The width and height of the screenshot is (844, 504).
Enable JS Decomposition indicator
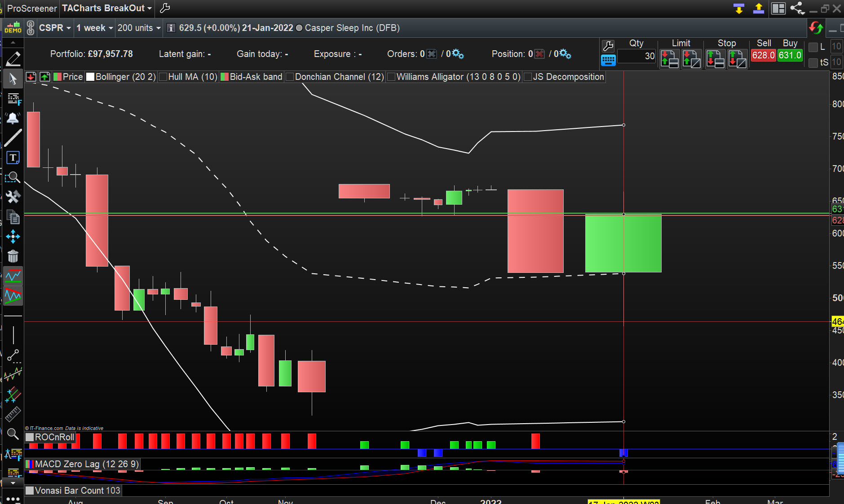528,77
